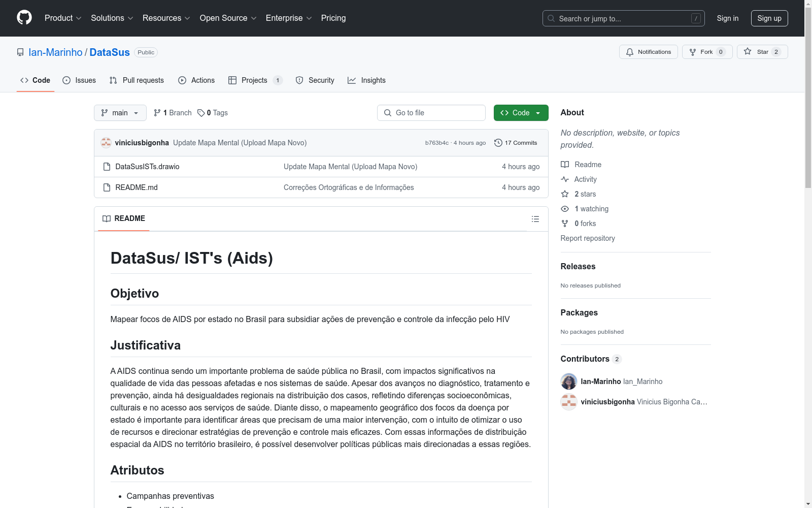The image size is (812, 508).
Task: Click the Sign up button
Action: click(769, 18)
